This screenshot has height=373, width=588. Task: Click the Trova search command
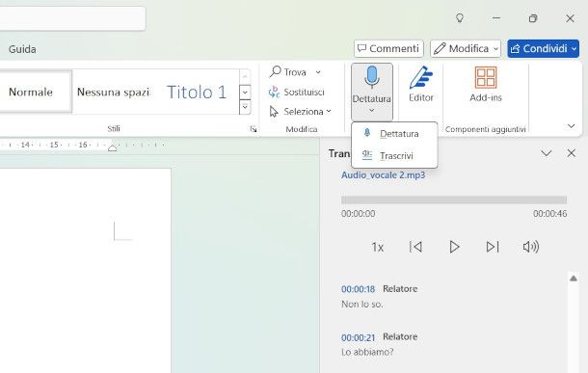[x=289, y=71]
